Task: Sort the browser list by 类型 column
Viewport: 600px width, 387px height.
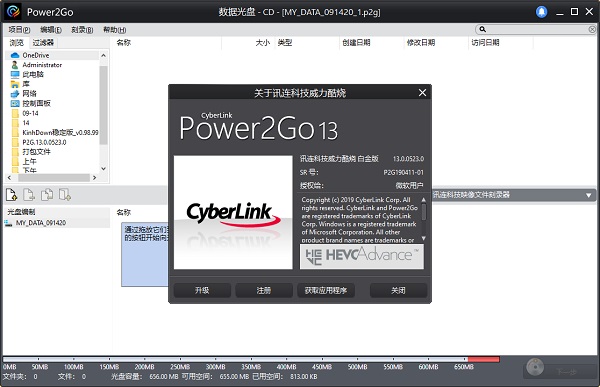Action: click(285, 42)
